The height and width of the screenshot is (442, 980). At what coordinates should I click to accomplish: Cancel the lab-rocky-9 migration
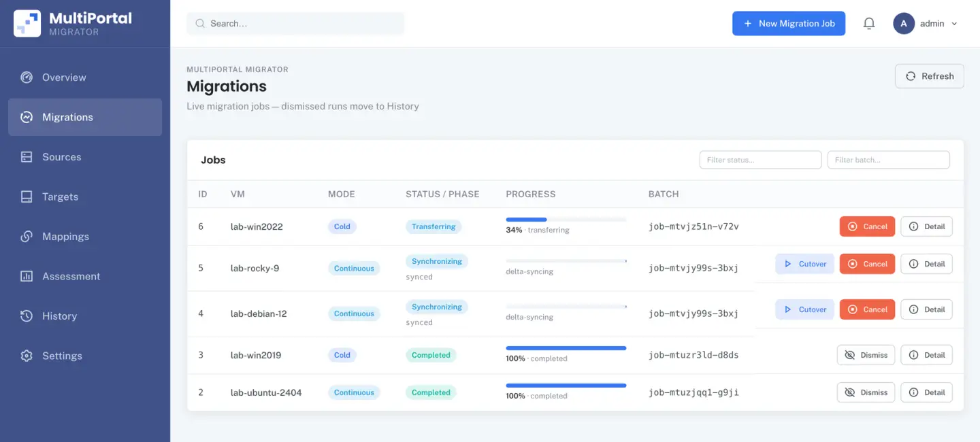pos(868,264)
